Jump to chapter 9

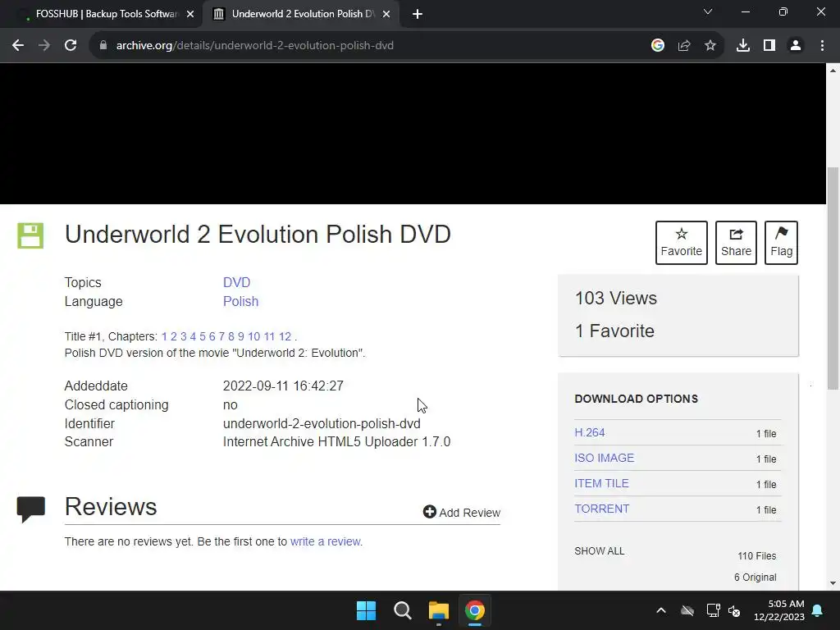pyautogui.click(x=241, y=336)
